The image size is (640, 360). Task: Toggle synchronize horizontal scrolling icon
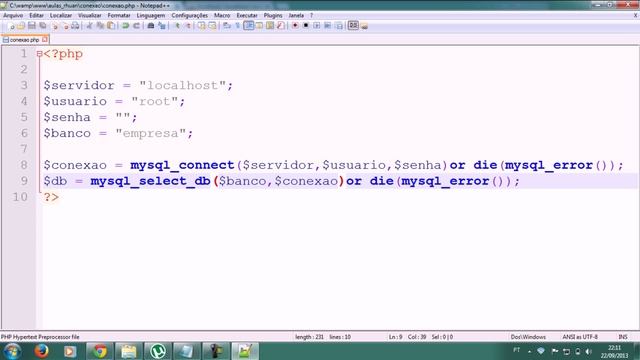pyautogui.click(x=212, y=26)
